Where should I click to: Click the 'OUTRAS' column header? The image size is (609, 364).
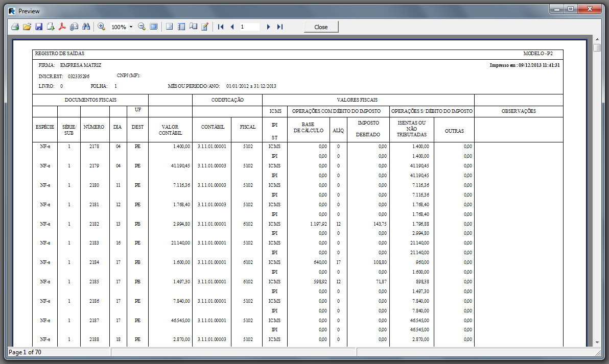(x=454, y=131)
